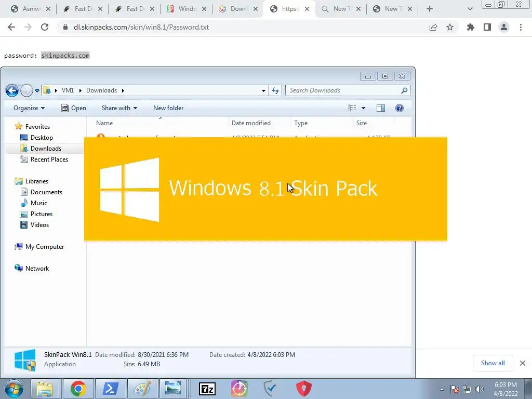The width and height of the screenshot is (532, 399).
Task: Open Videos library
Action: point(35,224)
